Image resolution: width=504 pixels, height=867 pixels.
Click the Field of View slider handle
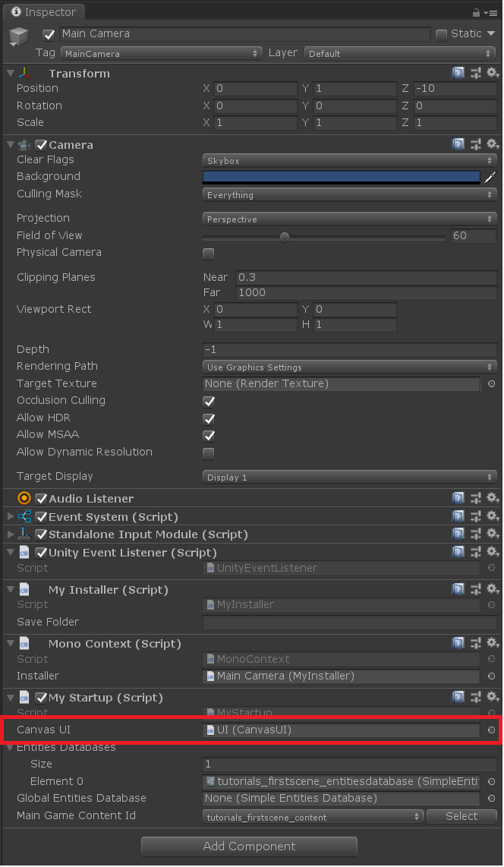(x=284, y=237)
